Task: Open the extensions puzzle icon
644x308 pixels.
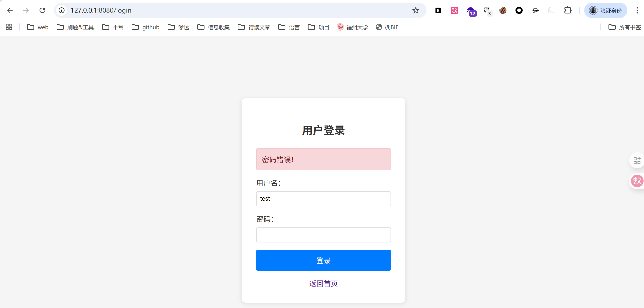Action: (568, 10)
